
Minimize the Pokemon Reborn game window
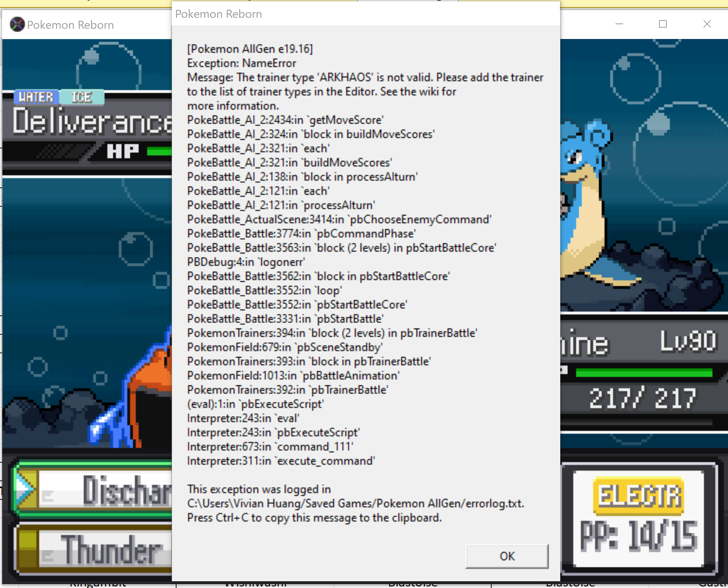tap(619, 24)
